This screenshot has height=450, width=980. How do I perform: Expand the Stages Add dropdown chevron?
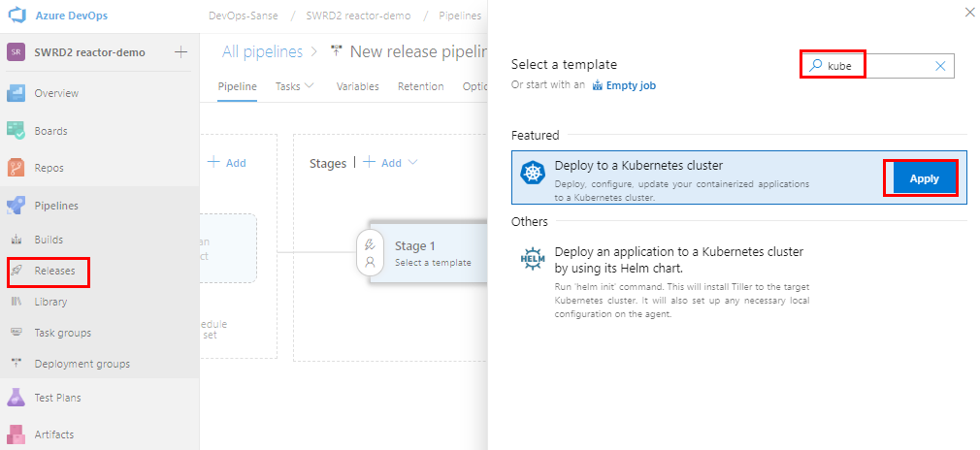411,163
